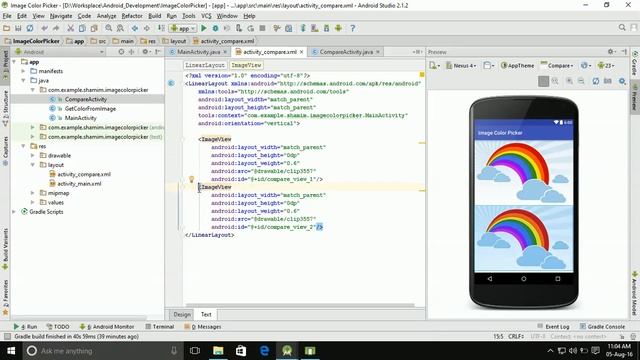Expand the drawable folder
640x360 pixels.
tap(33, 156)
